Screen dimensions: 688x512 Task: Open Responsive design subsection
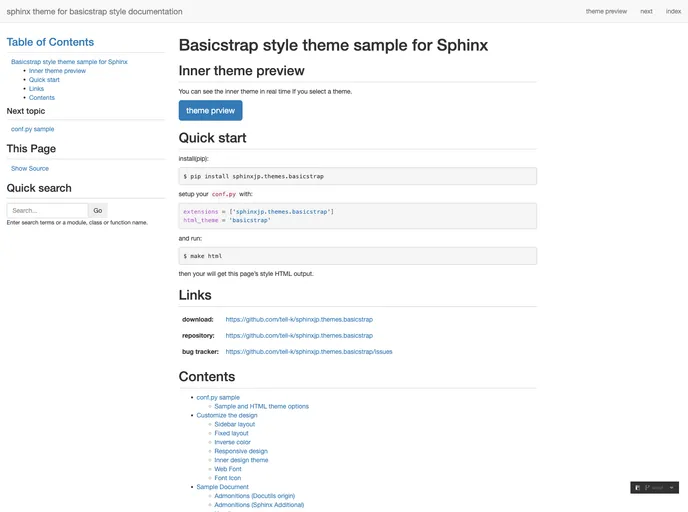point(241,451)
